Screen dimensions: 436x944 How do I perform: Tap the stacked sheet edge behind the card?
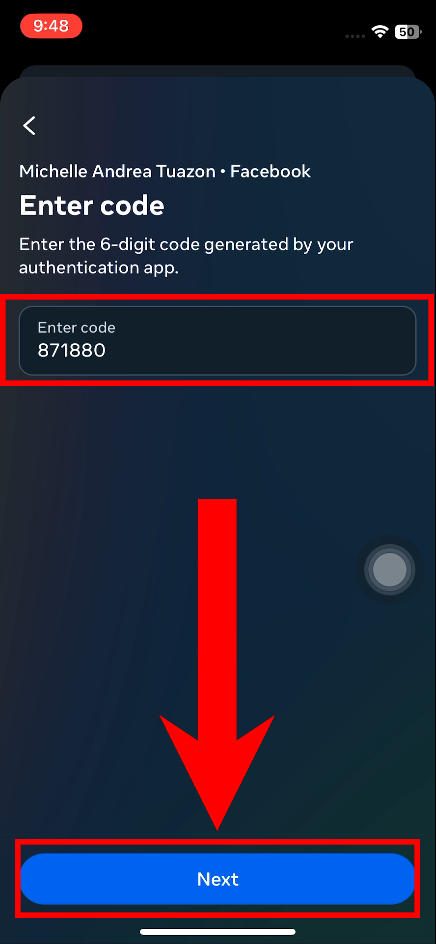coord(217,70)
